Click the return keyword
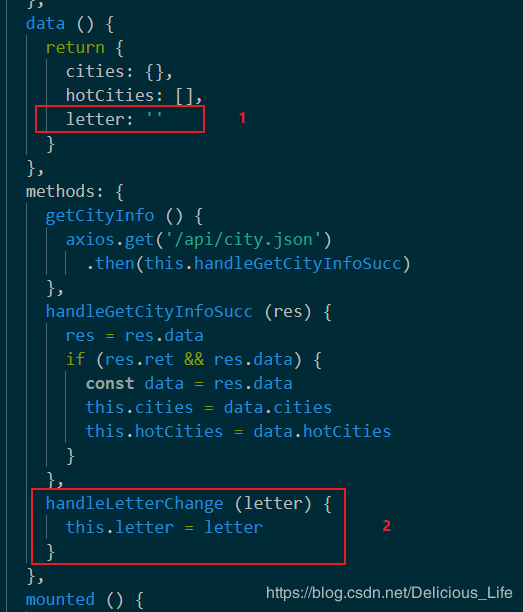The width and height of the screenshot is (523, 612). pos(75,48)
